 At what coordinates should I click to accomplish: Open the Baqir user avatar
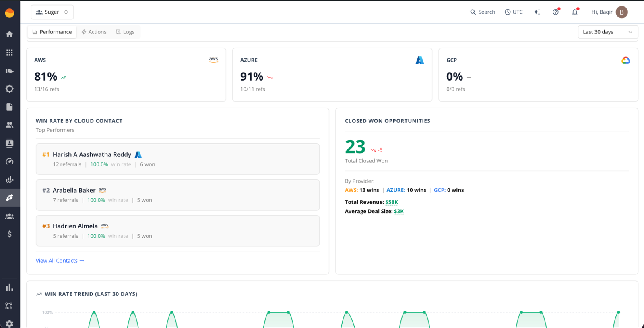[x=621, y=12]
